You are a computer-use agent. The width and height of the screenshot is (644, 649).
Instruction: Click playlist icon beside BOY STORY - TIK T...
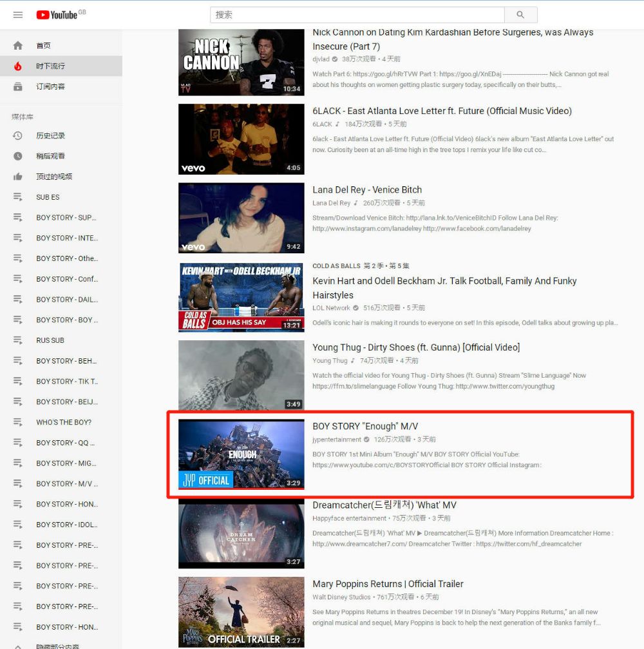pos(18,381)
